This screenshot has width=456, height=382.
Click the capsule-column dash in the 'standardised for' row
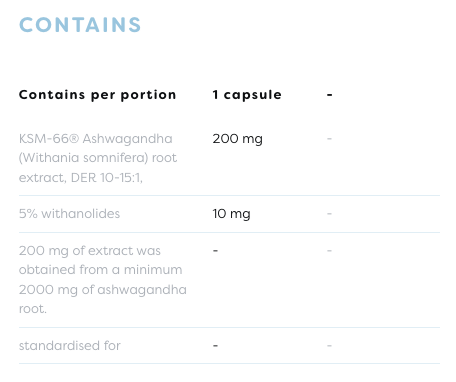[x=215, y=346]
